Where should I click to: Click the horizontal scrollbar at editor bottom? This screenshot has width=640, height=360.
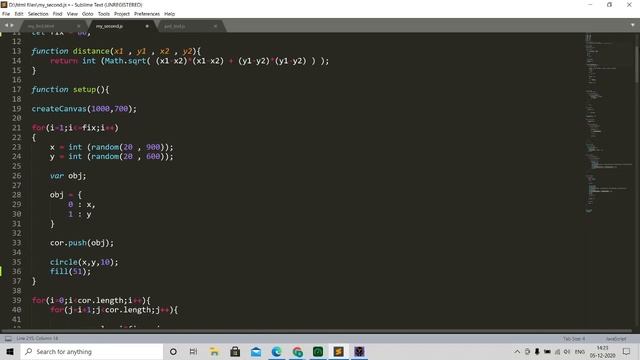coord(317,331)
